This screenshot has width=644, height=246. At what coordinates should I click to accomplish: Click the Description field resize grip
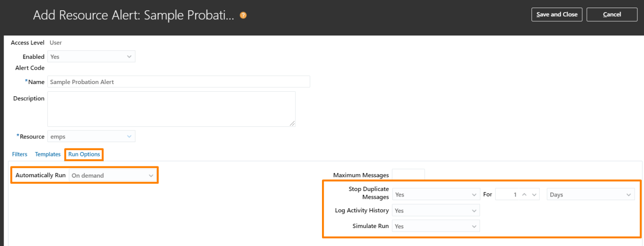(292, 123)
